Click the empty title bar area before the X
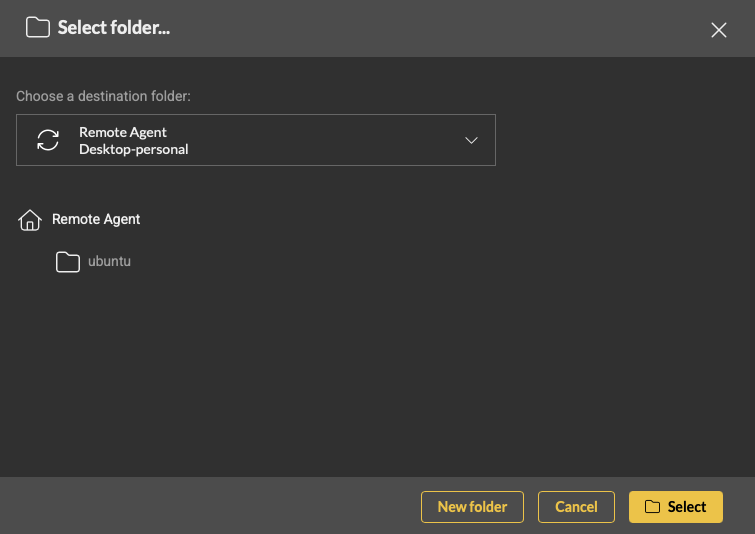 coord(450,28)
